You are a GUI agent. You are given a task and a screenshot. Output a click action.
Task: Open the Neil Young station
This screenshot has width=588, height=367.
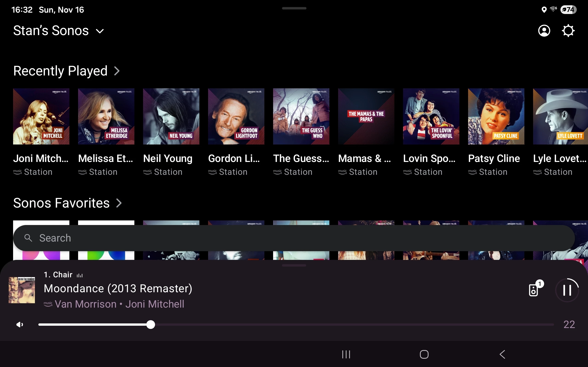[171, 117]
